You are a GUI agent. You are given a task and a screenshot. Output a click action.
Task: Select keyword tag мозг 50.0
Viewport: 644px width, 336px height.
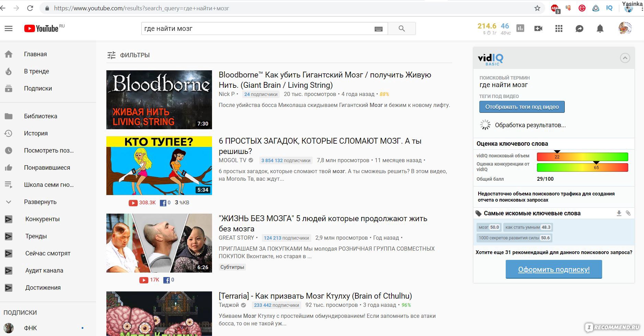pos(489,227)
